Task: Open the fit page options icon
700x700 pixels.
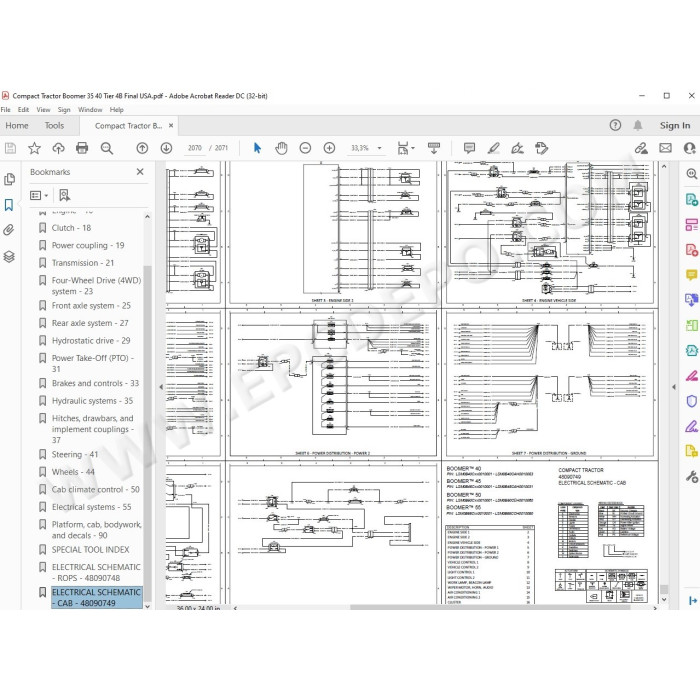Action: coord(405,148)
